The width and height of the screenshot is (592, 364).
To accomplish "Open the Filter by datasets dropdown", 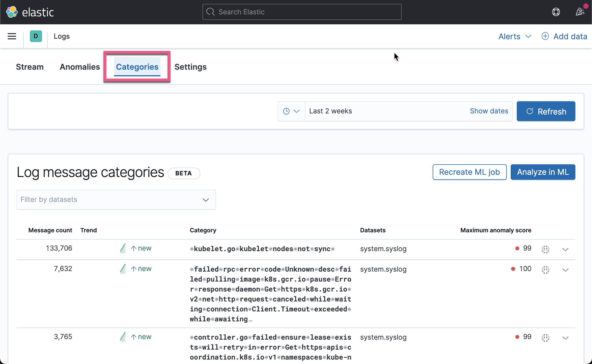I will point(116,199).
